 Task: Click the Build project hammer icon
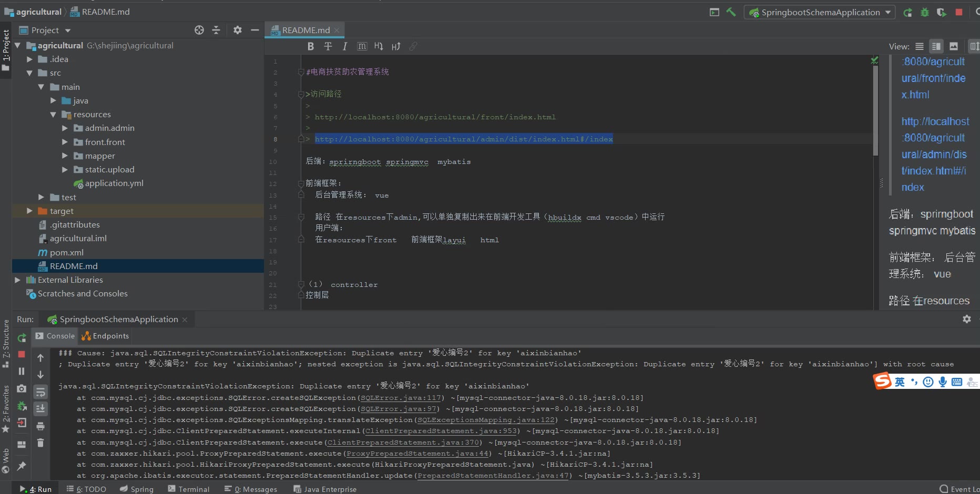coord(731,12)
